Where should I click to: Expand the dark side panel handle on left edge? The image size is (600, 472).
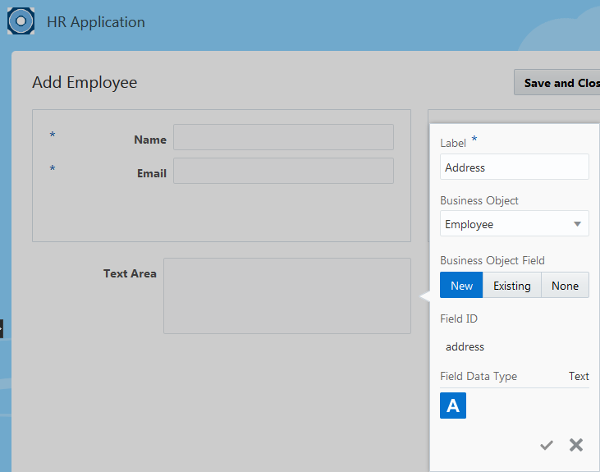coord(2,327)
